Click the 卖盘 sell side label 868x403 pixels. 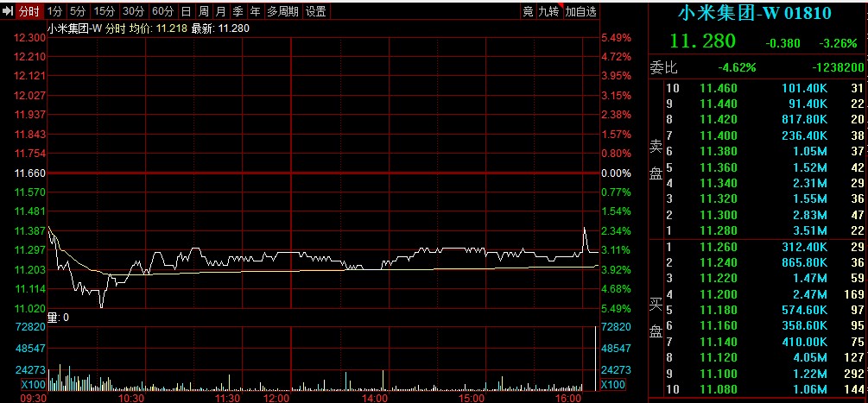(656, 160)
